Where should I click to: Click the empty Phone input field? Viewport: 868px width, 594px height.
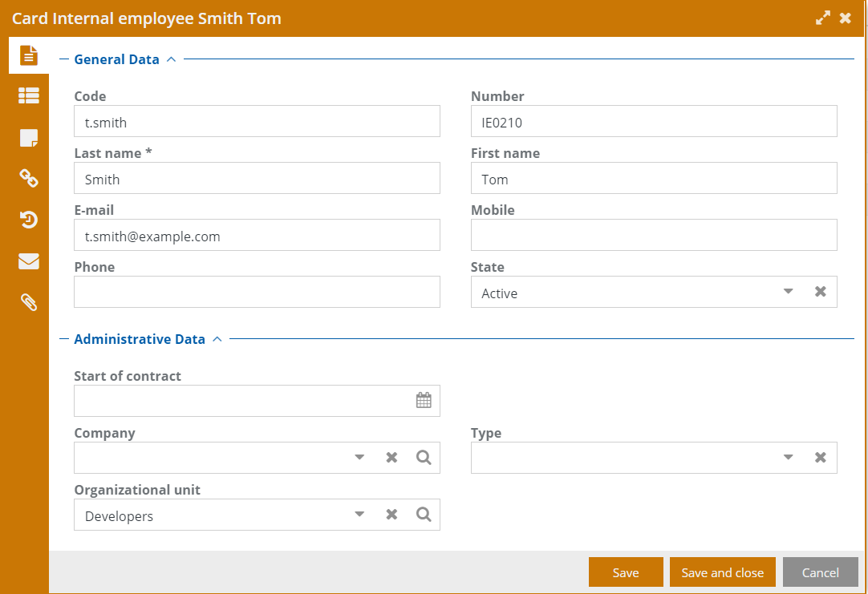257,292
